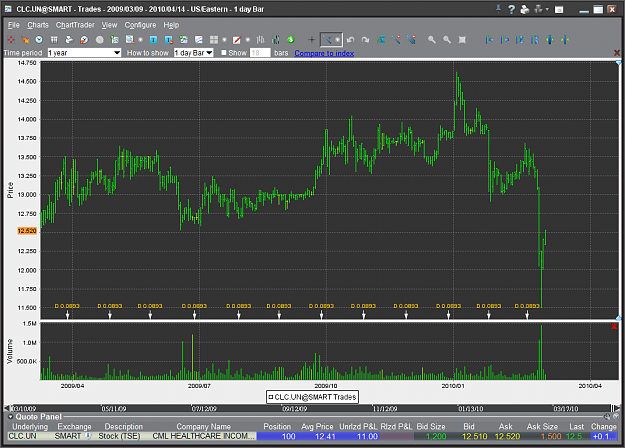Click the green refresh globe icon
This screenshot has height=448, width=625.
[291, 39]
